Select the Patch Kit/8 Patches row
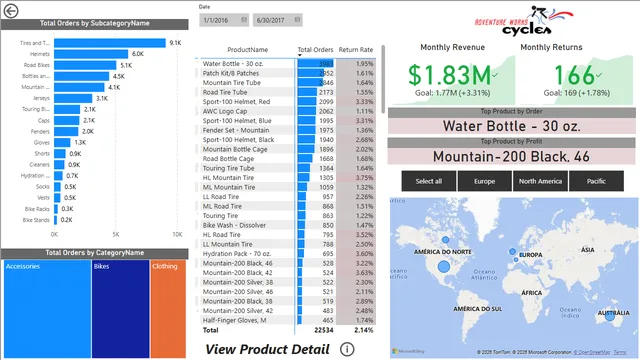The image size is (640, 360). click(288, 73)
